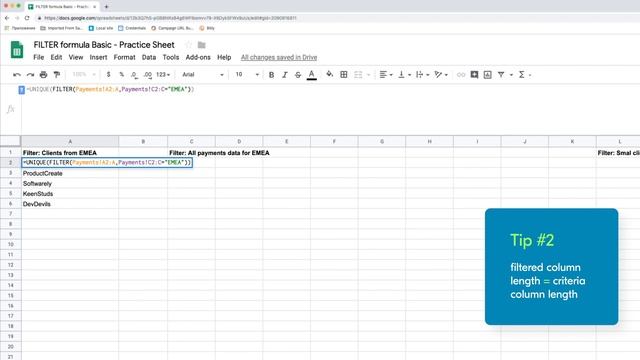Open the Format menu
Viewport: 640px width, 360px height.
124,58
